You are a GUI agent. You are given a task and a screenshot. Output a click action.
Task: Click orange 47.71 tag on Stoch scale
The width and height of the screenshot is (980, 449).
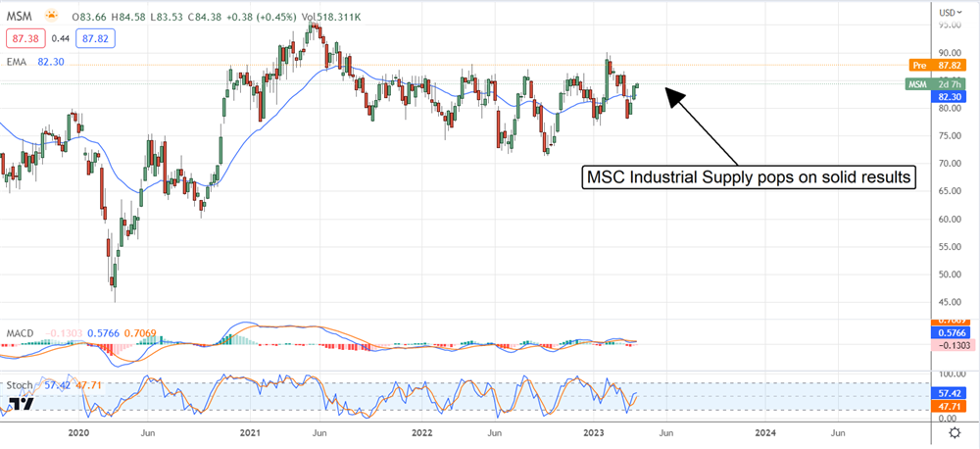[949, 408]
